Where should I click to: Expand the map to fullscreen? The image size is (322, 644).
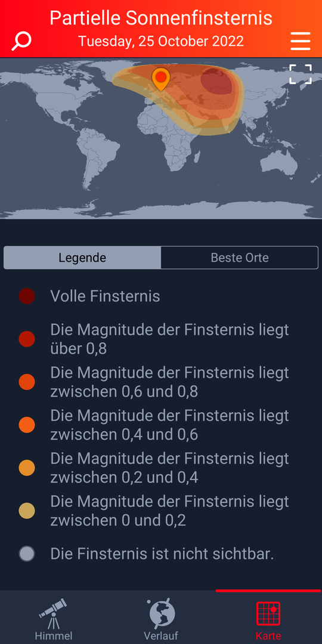300,75
